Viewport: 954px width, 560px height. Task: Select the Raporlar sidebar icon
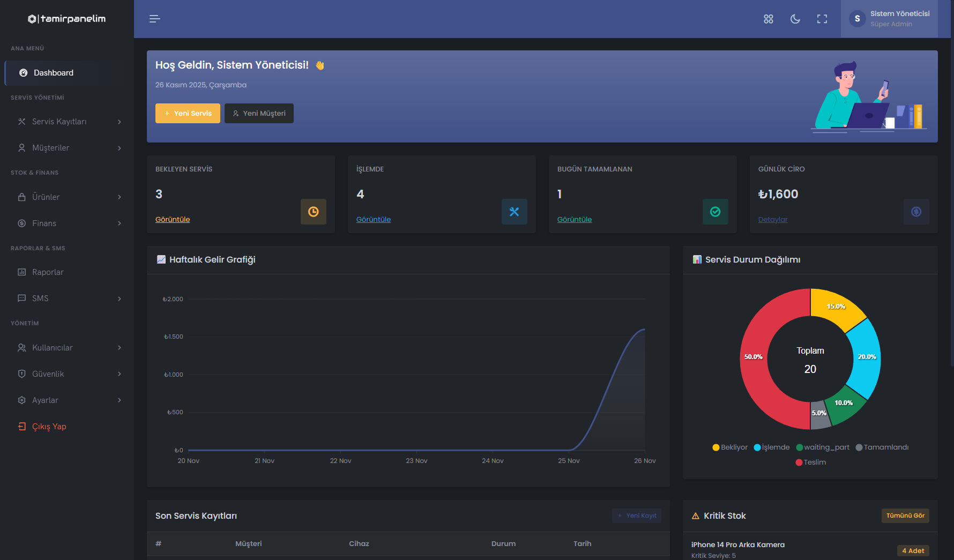(21, 272)
